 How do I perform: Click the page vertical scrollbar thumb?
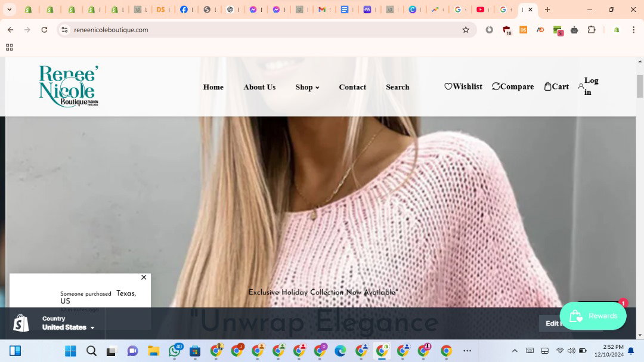pos(640,86)
